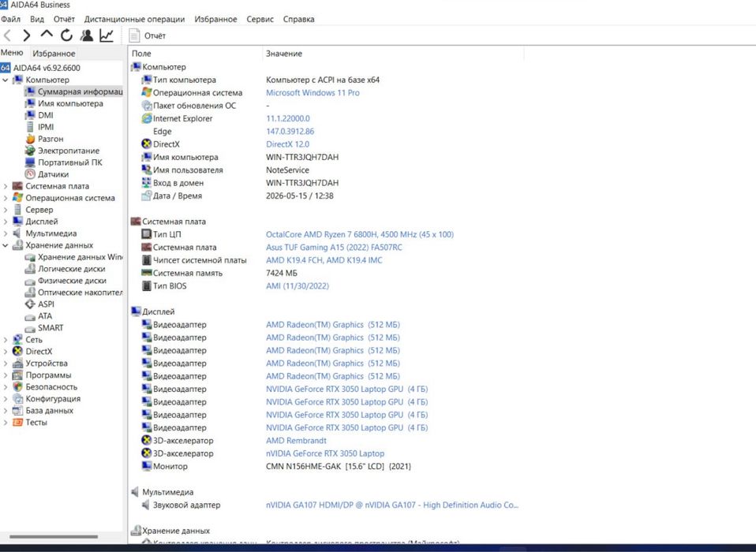The image size is (756, 552).
Task: Select the DMI icon in tree
Action: pyautogui.click(x=30, y=115)
